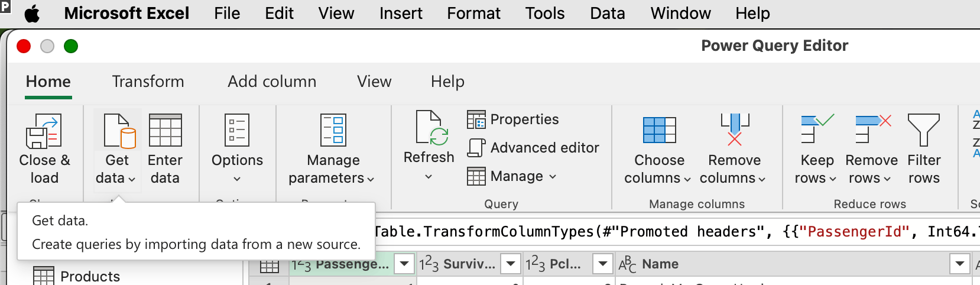Open query Properties
The height and width of the screenshot is (285, 980).
tap(513, 119)
